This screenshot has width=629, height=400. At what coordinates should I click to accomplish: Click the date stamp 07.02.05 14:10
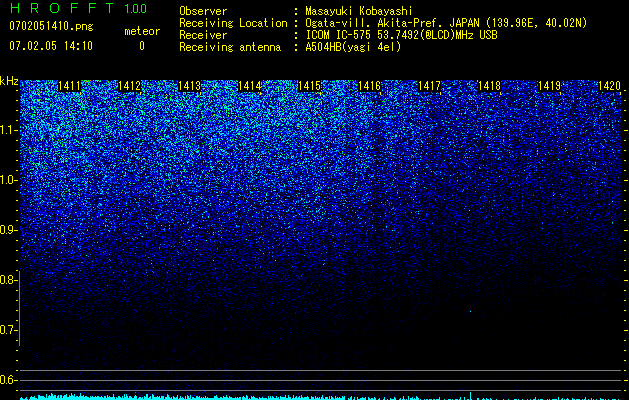tap(51, 46)
